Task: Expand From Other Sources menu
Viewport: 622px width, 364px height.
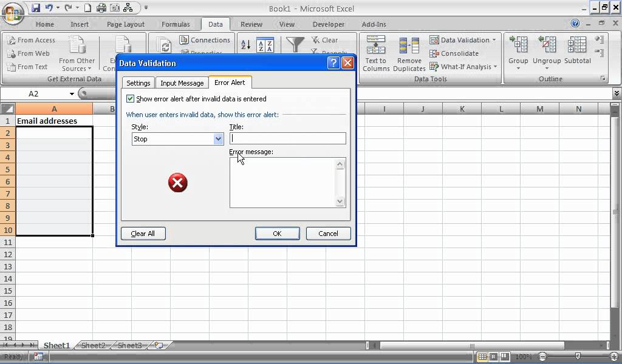Action: click(x=77, y=53)
